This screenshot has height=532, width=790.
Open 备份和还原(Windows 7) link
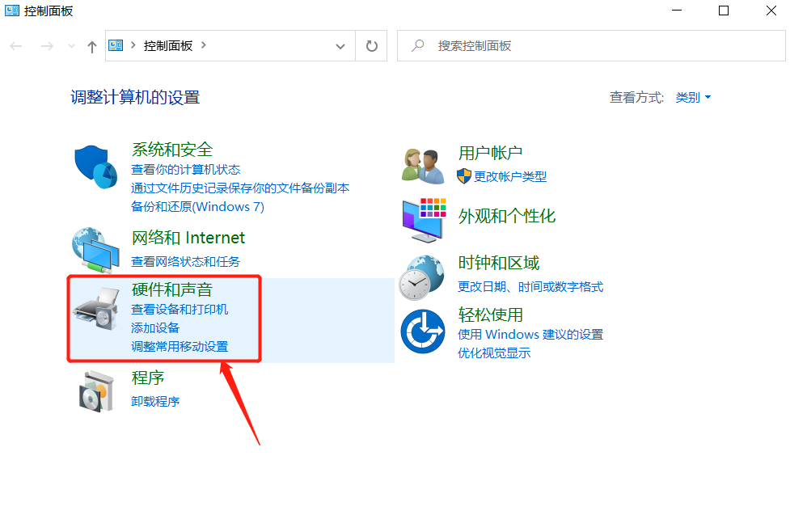[197, 206]
